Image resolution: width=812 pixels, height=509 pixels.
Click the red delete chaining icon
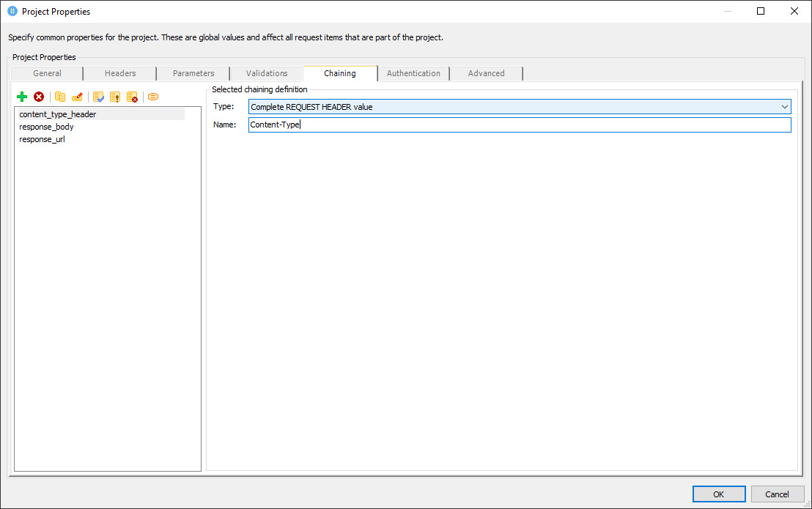pos(39,97)
